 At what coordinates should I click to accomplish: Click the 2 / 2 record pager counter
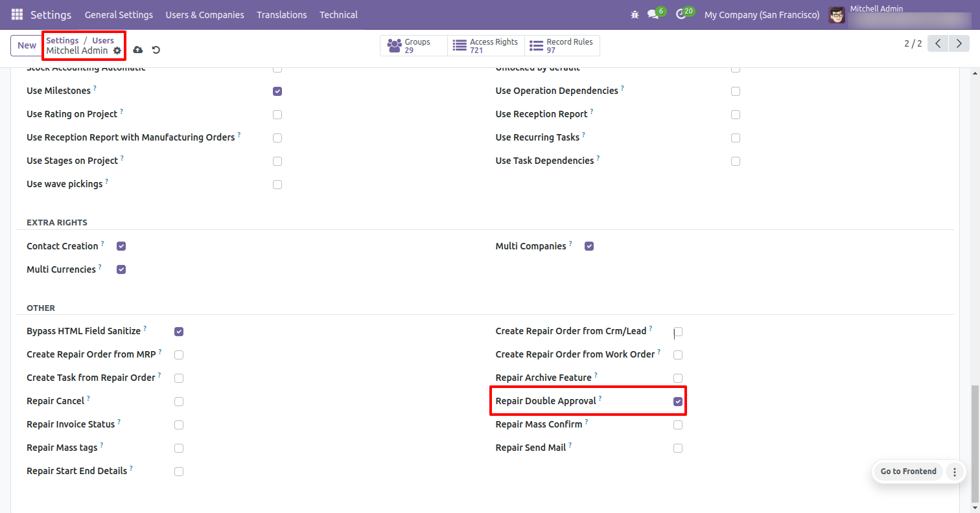(913, 44)
